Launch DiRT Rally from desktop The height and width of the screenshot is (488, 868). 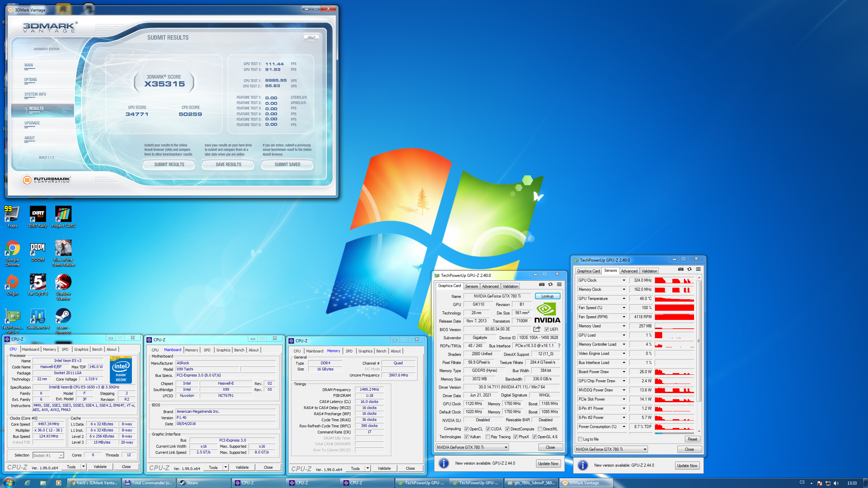(x=38, y=217)
